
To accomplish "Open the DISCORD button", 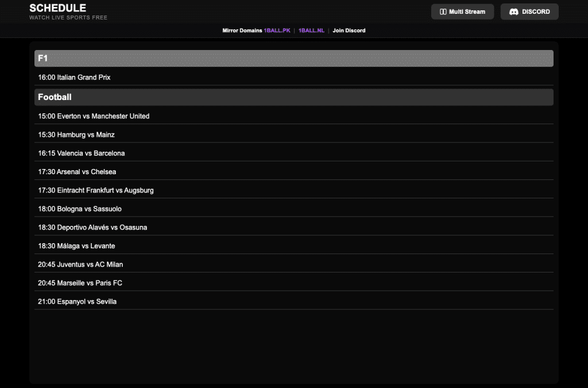I will [529, 11].
